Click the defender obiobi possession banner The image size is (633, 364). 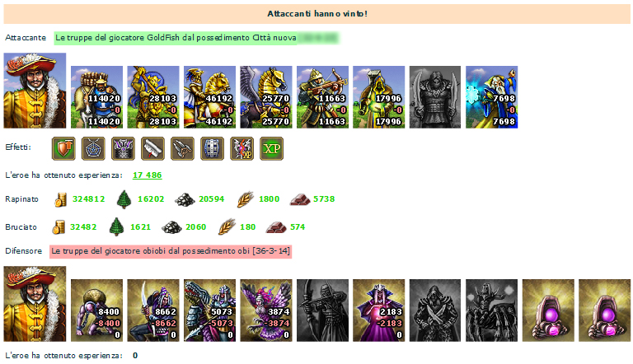[x=171, y=251]
